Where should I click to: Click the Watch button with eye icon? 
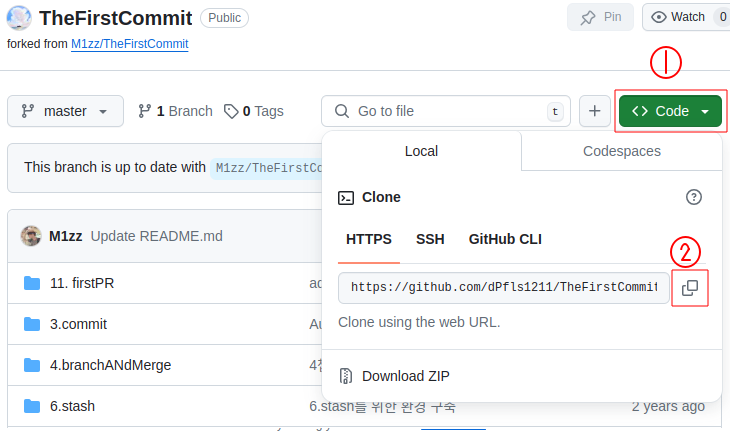pyautogui.click(x=686, y=17)
